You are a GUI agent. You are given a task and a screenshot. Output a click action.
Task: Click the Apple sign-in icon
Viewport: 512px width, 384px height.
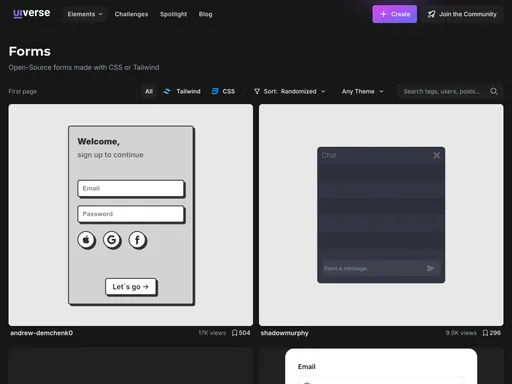(86, 240)
